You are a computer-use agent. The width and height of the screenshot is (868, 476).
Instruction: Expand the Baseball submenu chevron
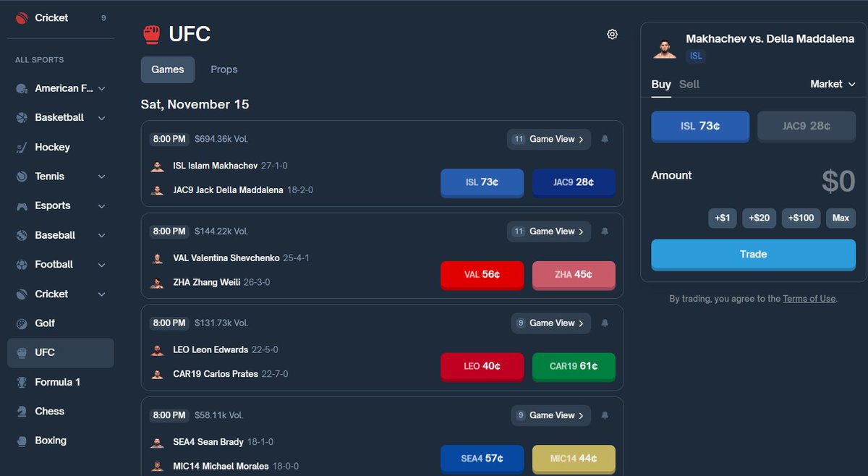(x=101, y=235)
